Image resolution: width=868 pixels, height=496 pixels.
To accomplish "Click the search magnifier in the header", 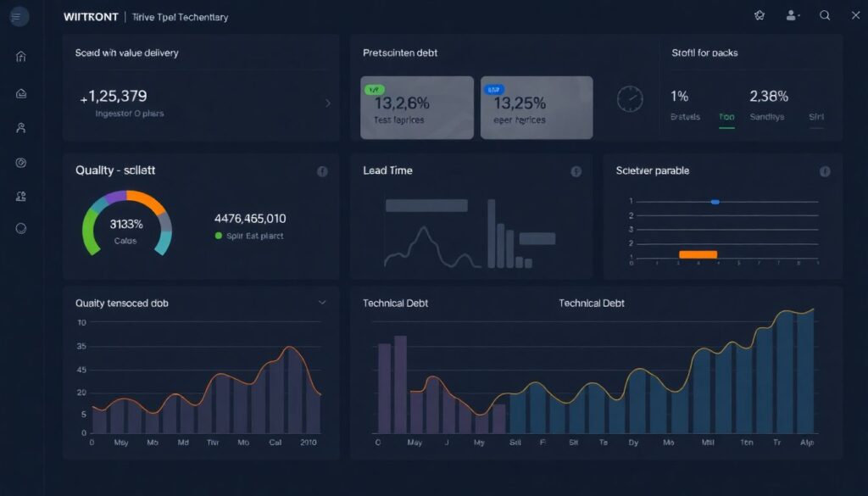I will [825, 16].
